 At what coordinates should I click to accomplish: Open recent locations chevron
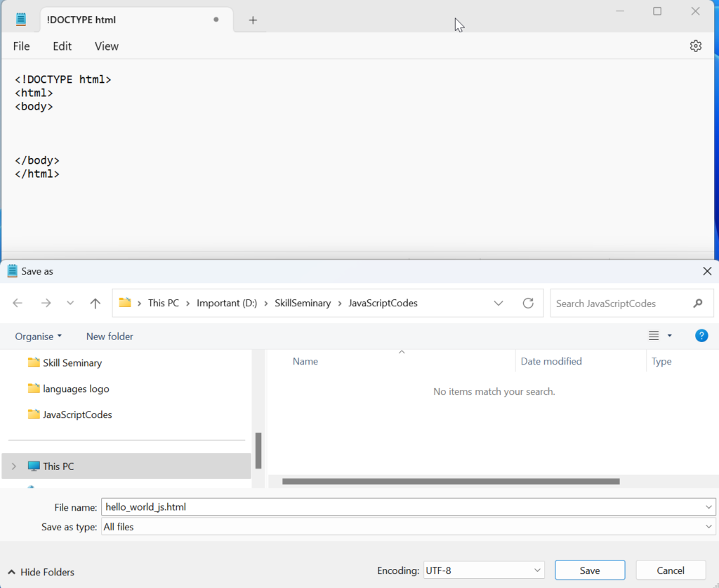[70, 303]
